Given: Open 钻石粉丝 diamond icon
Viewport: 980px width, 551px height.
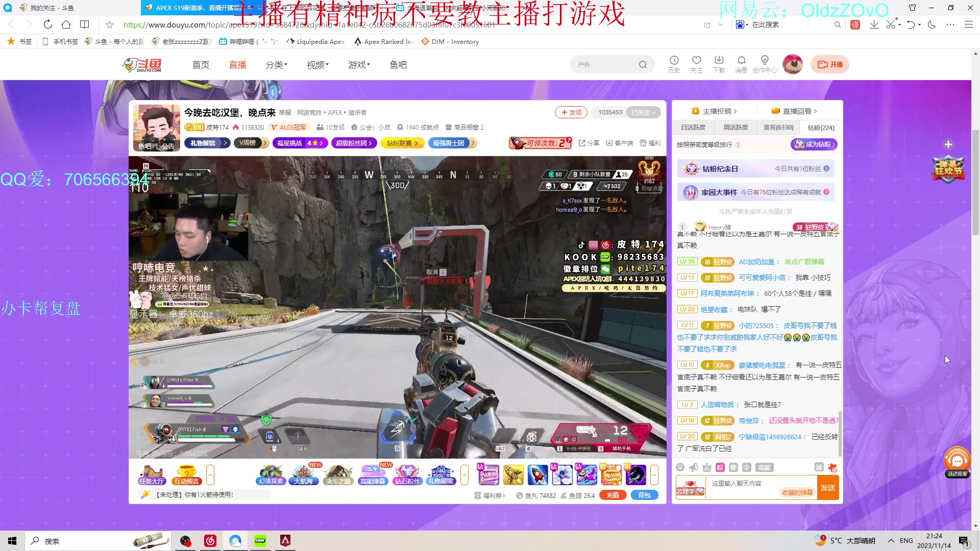Looking at the screenshot, I should (407, 475).
